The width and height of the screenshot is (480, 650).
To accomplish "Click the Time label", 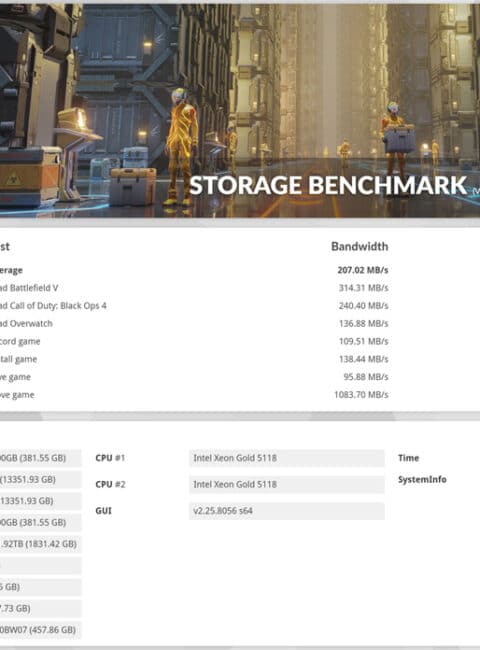I will point(408,458).
